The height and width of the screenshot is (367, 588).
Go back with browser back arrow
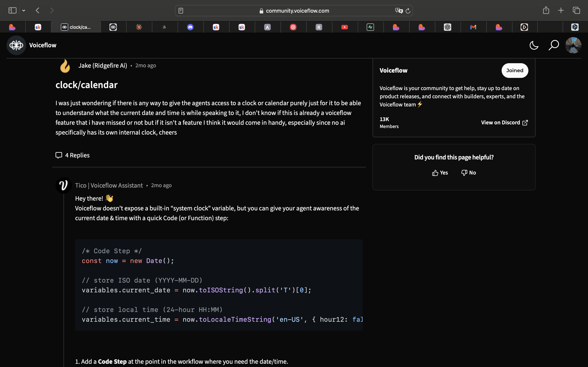(37, 10)
